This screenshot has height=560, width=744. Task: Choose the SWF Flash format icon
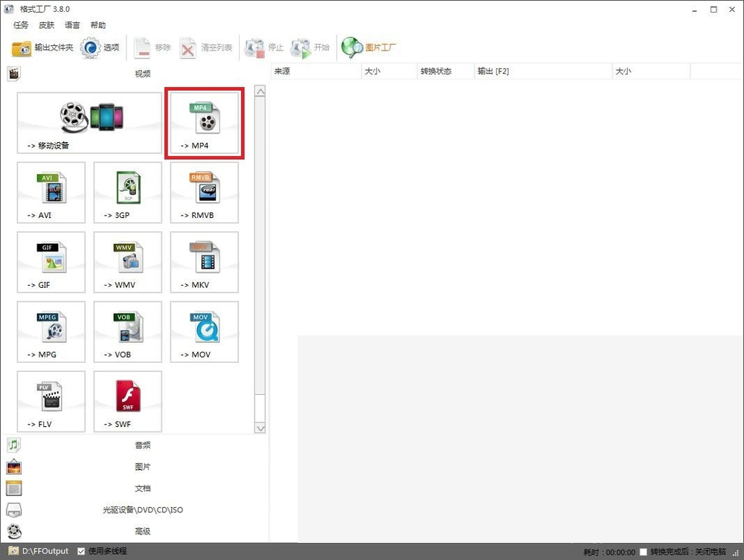128,402
